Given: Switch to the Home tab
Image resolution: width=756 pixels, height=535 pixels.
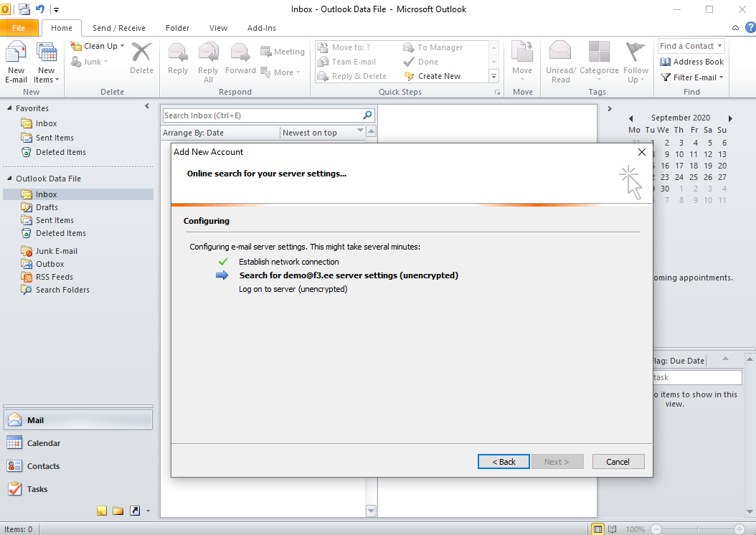Looking at the screenshot, I should pos(62,28).
